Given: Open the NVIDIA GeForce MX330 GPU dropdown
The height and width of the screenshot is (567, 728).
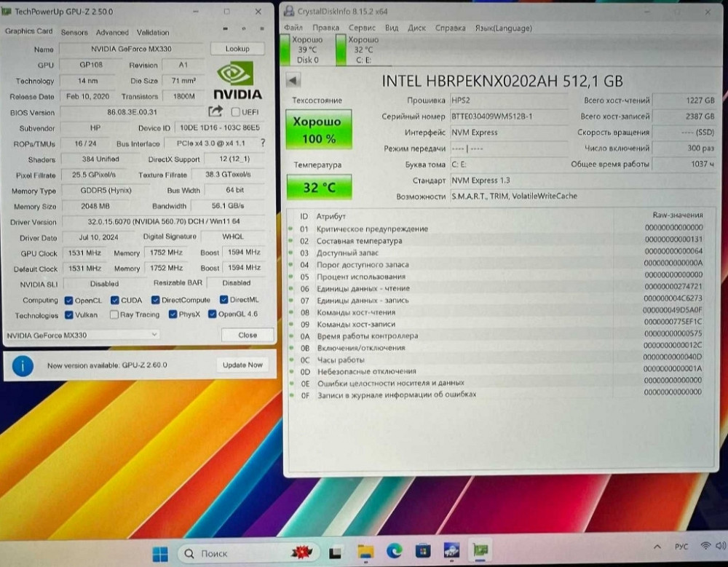Looking at the screenshot, I should pos(82,335).
